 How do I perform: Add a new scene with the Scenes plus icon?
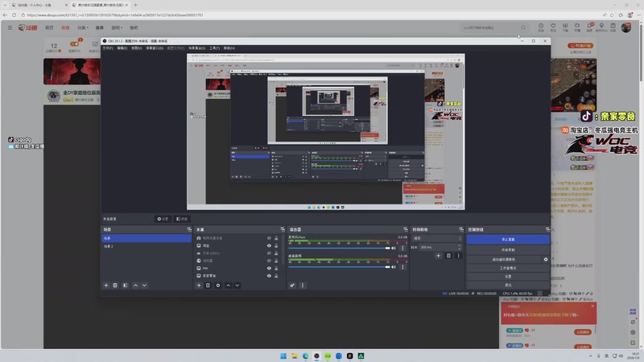[x=106, y=286]
